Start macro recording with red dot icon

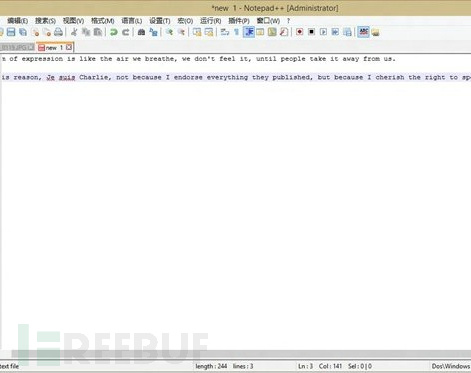[299, 32]
